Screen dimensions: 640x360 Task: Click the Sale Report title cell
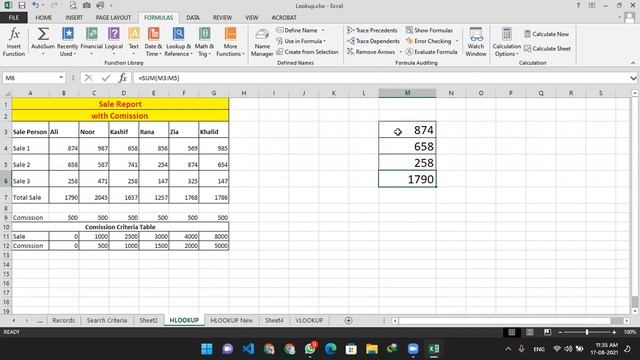(x=120, y=104)
